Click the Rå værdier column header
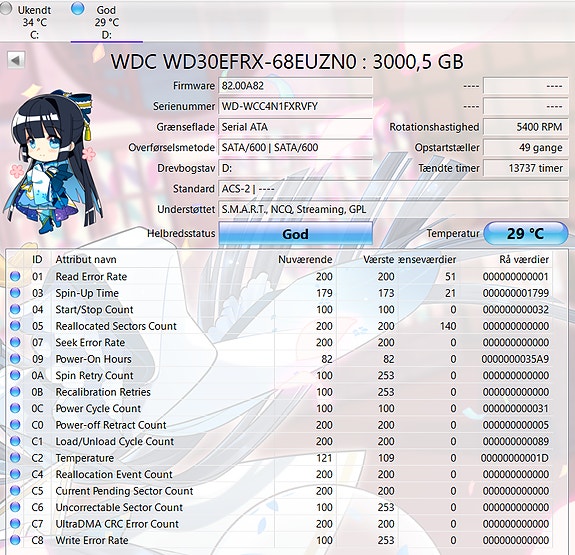This screenshot has width=575, height=555. [x=524, y=259]
